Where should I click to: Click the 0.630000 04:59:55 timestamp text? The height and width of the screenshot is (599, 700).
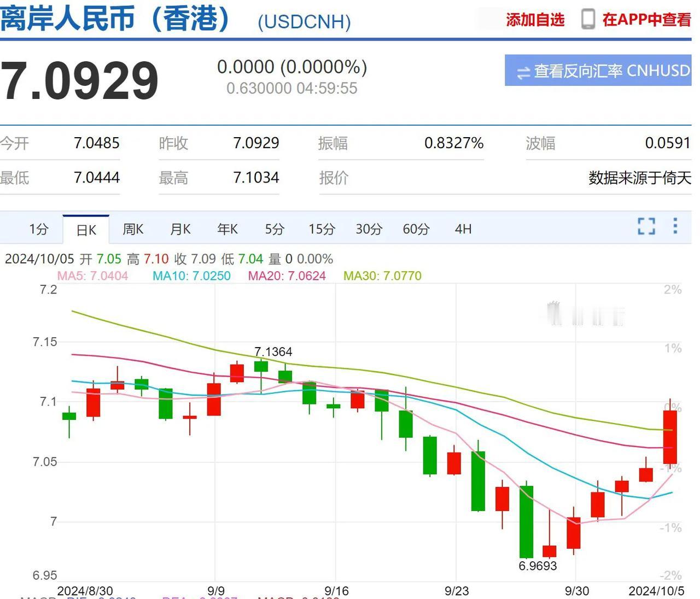pyautogui.click(x=292, y=88)
